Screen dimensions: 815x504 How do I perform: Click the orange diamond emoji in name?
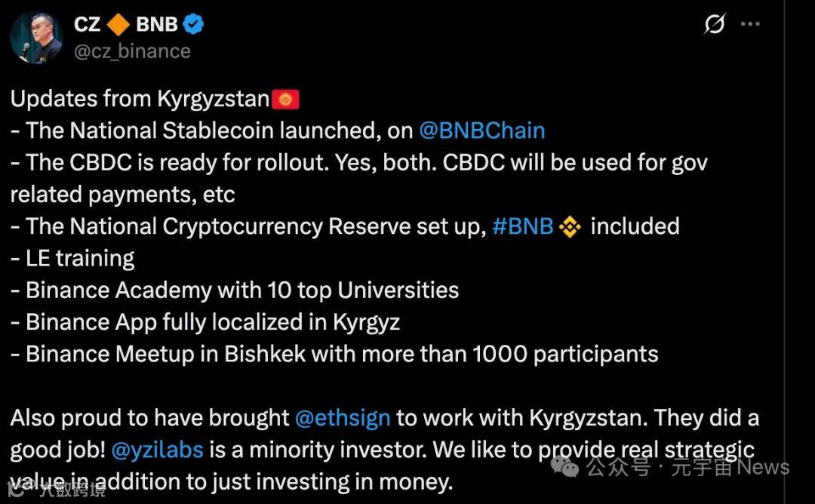tap(118, 24)
